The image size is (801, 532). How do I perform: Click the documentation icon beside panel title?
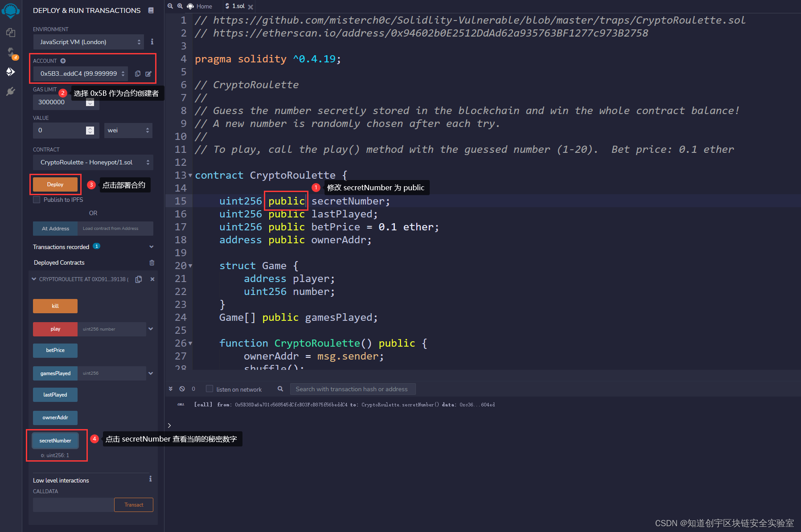pyautogui.click(x=151, y=10)
